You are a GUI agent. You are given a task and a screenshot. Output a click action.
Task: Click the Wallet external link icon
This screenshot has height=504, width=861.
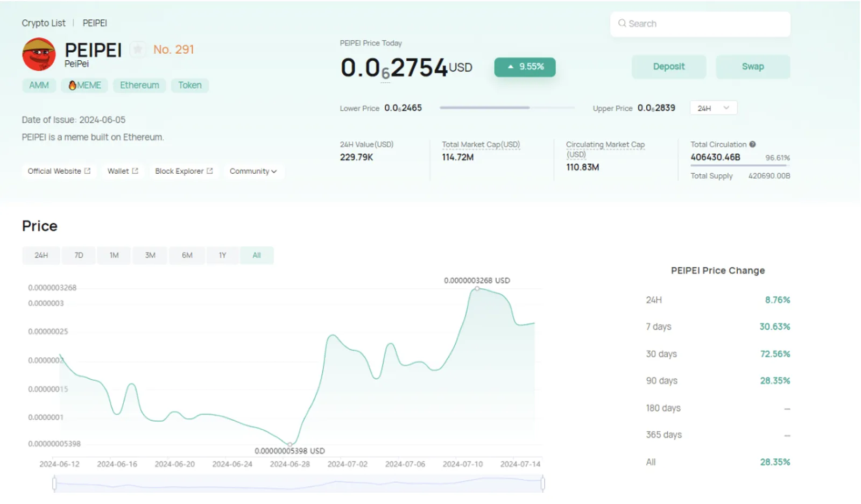[x=135, y=171]
